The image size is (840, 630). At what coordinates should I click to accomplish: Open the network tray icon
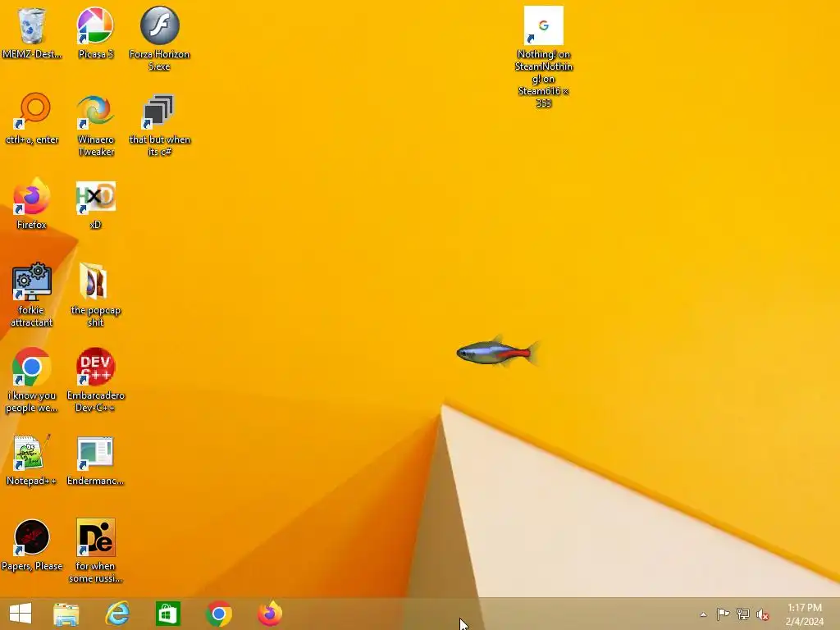pyautogui.click(x=742, y=614)
